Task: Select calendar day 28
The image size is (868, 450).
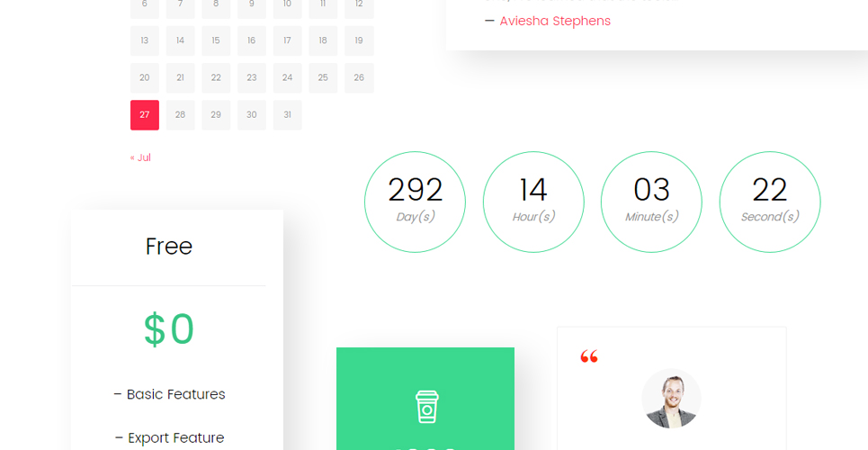Action: [181, 114]
